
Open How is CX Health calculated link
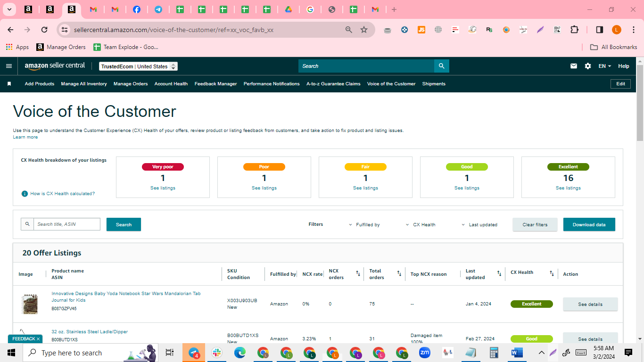(x=63, y=194)
